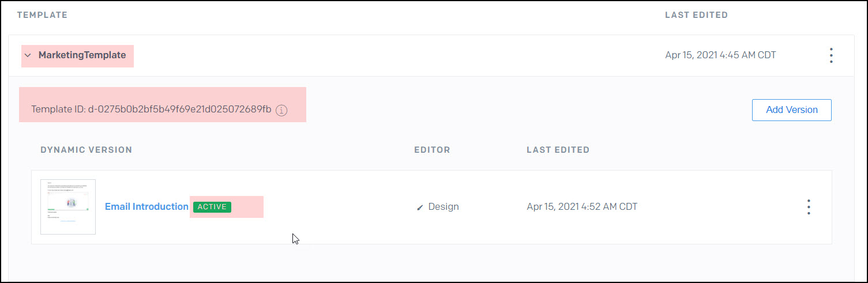Click the DYNAMIC VERSION column header
This screenshot has height=283, width=868.
point(87,150)
